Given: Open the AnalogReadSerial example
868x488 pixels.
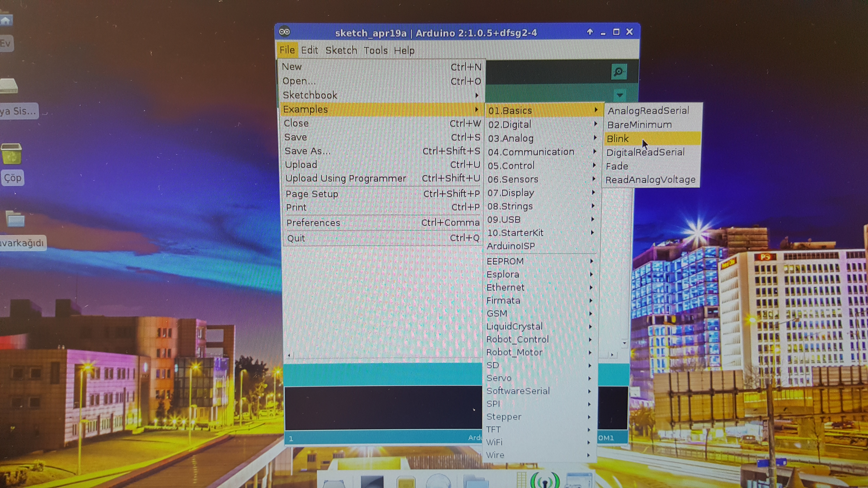Looking at the screenshot, I should (x=653, y=110).
